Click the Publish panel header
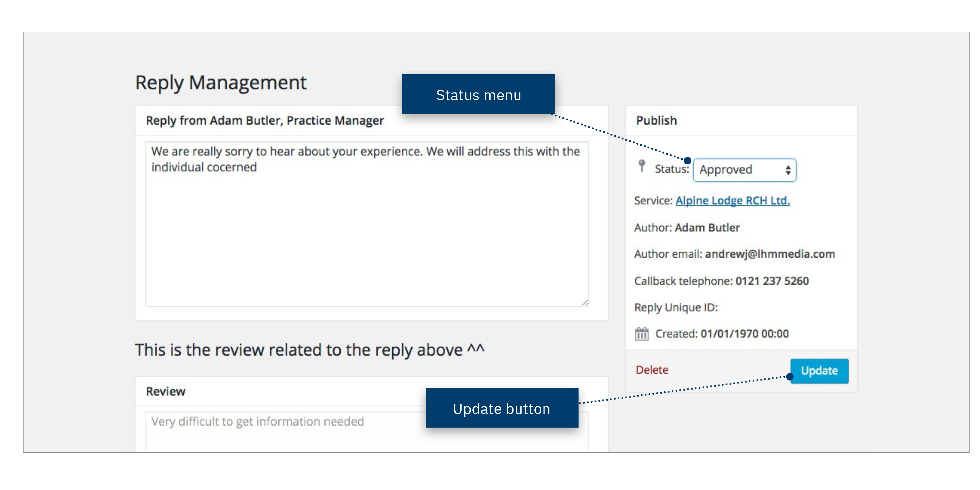 click(x=657, y=121)
